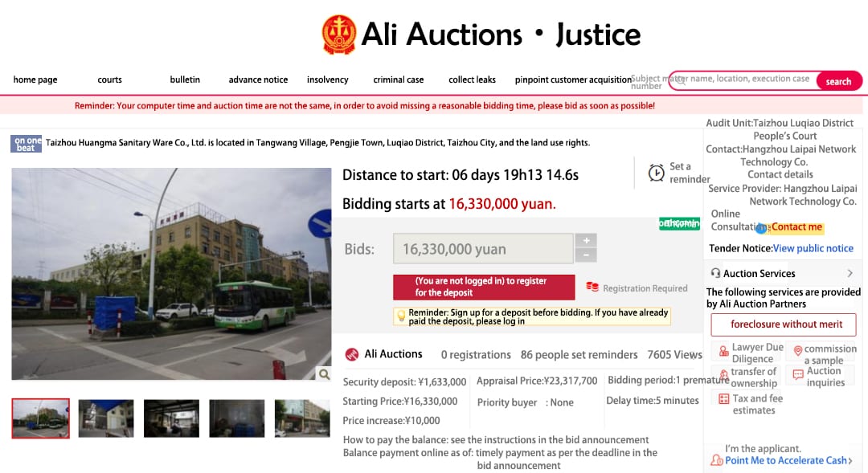The width and height of the screenshot is (868, 473).
Task: Click the red search button
Action: click(x=838, y=81)
